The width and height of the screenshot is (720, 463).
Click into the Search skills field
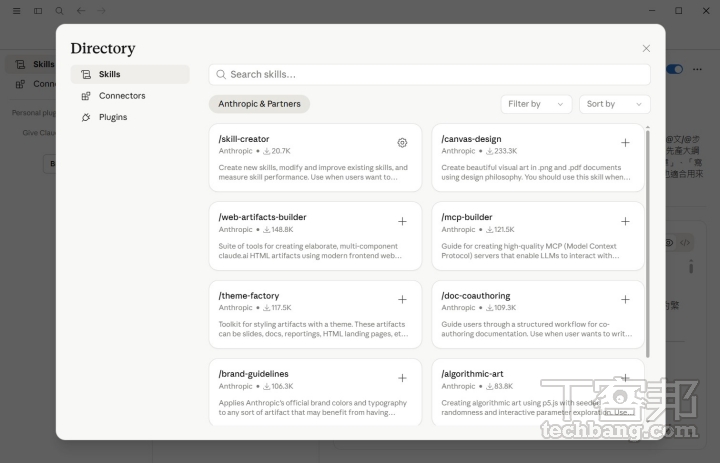(x=429, y=74)
